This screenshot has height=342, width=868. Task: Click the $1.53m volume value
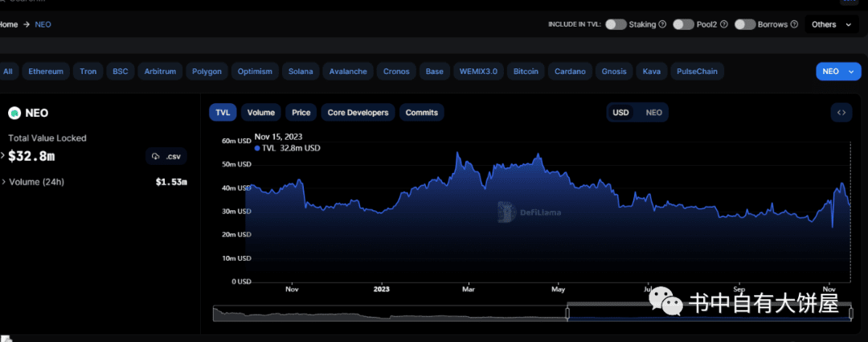point(171,182)
